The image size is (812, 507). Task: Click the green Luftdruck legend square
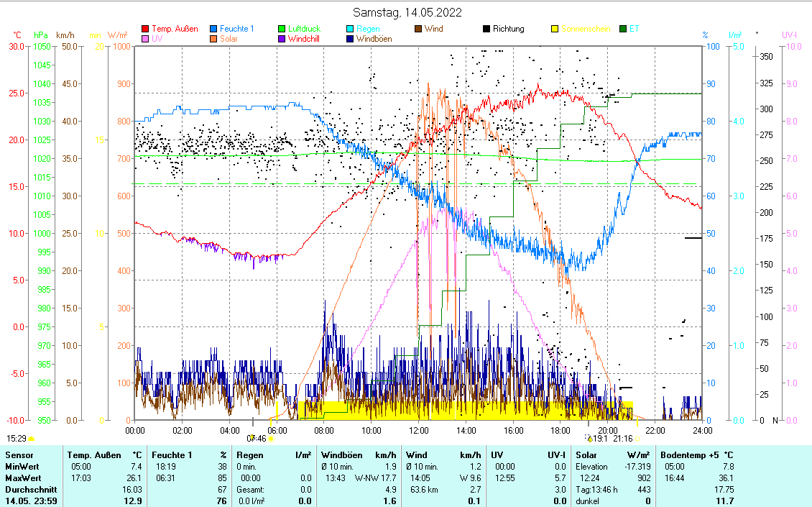point(282,29)
